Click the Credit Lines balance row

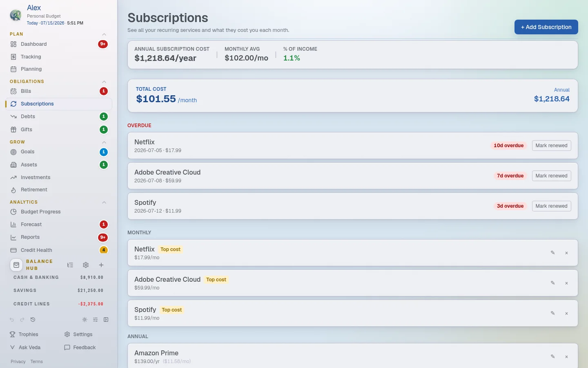[x=58, y=304]
